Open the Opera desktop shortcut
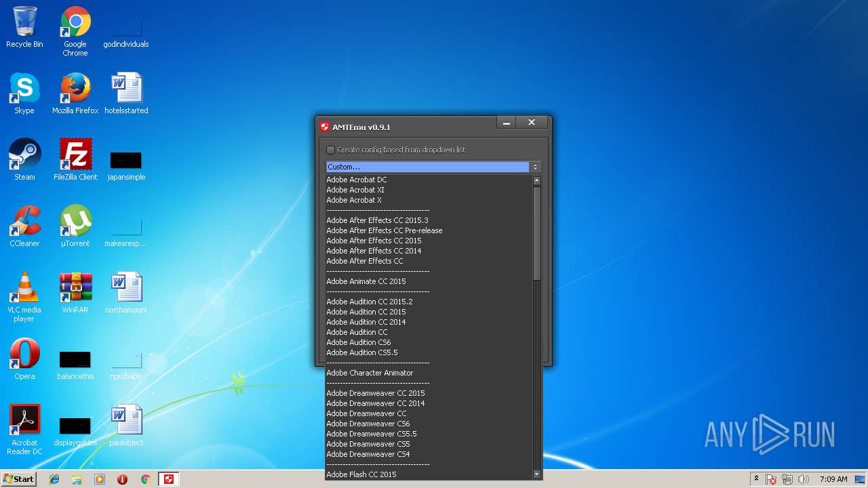 point(24,359)
